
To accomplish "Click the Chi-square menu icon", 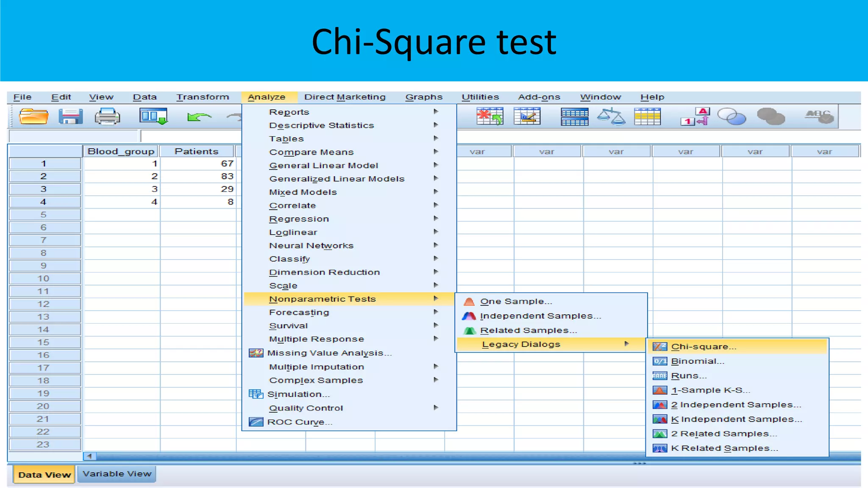I will point(659,347).
